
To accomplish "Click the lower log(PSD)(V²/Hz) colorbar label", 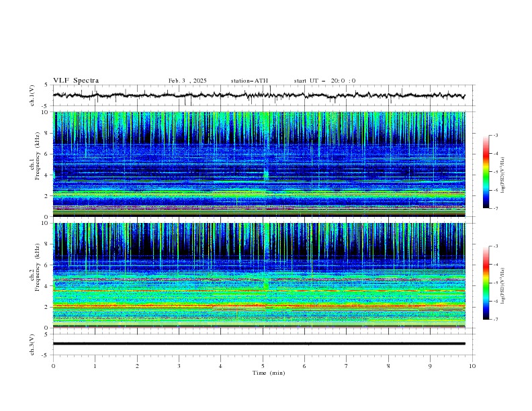I will point(503,286).
